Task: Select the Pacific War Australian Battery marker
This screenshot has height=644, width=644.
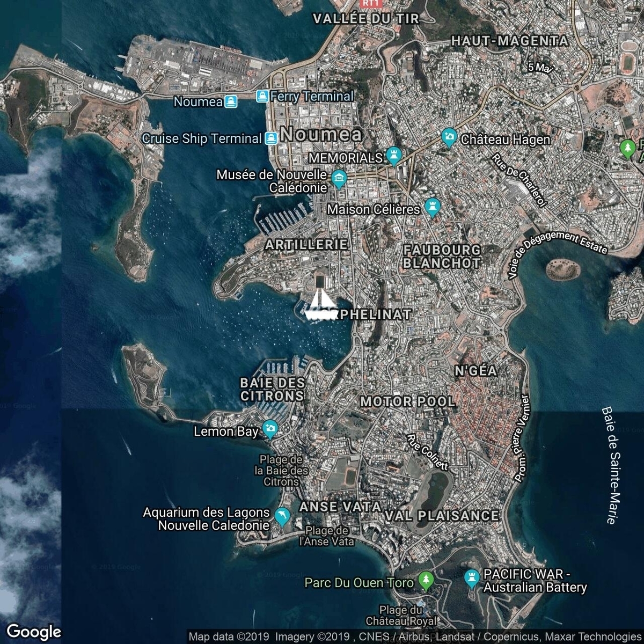Action: click(x=471, y=579)
